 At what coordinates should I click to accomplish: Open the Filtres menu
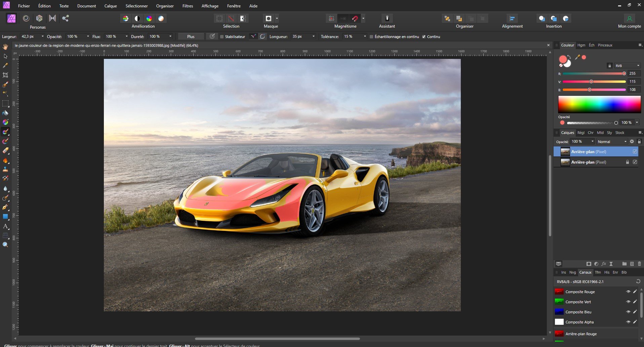(188, 6)
